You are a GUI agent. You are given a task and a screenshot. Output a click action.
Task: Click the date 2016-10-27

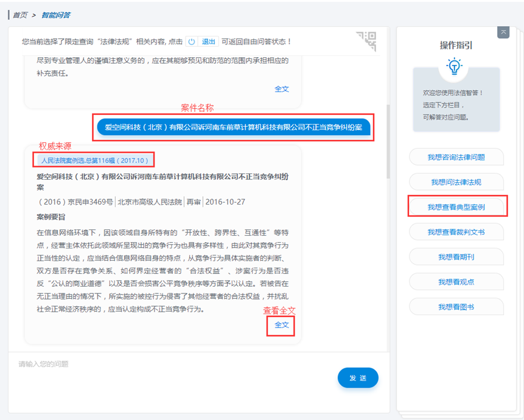coord(225,202)
